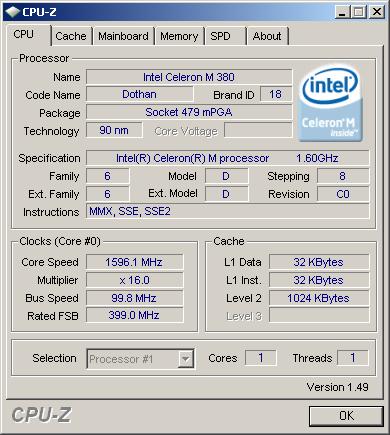Screen dimensions: 390x435
Task: Select the CPU tab
Action: 24,35
